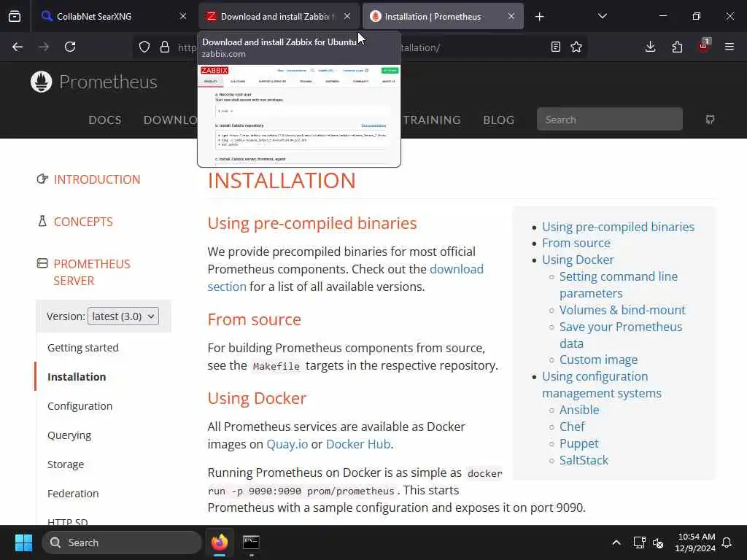Jump to SaltStack section

tap(584, 460)
